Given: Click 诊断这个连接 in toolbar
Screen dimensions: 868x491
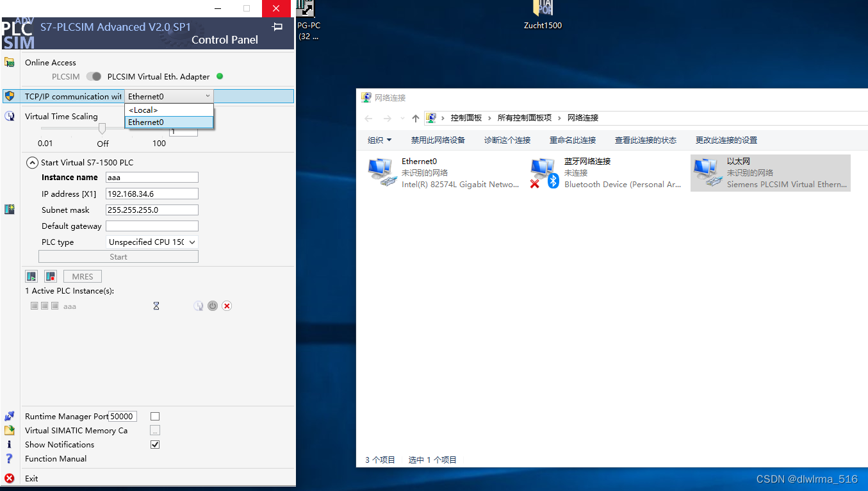Looking at the screenshot, I should 507,140.
